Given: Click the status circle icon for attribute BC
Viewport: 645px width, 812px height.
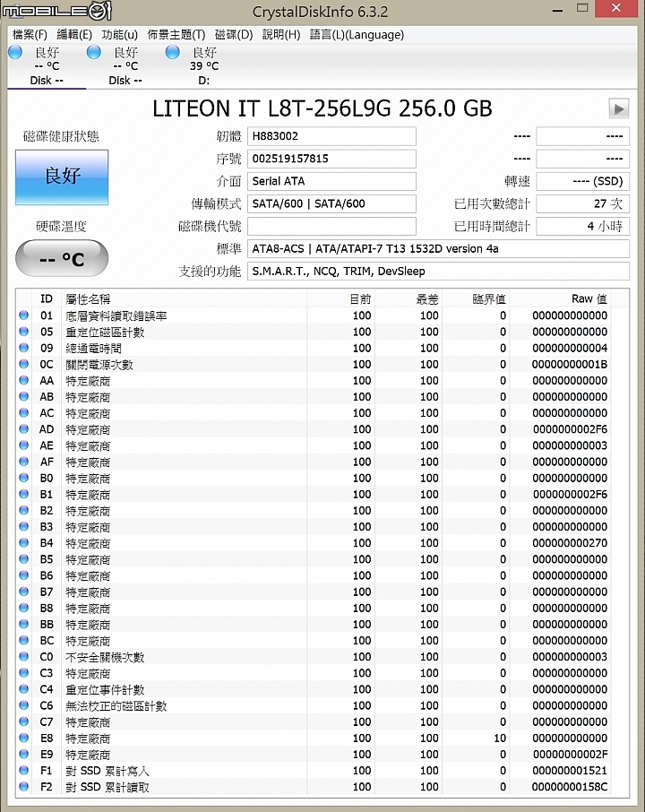Looking at the screenshot, I should point(24,640).
